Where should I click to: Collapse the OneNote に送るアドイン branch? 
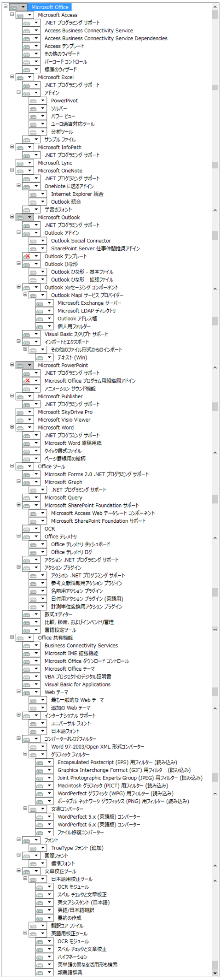18,186
